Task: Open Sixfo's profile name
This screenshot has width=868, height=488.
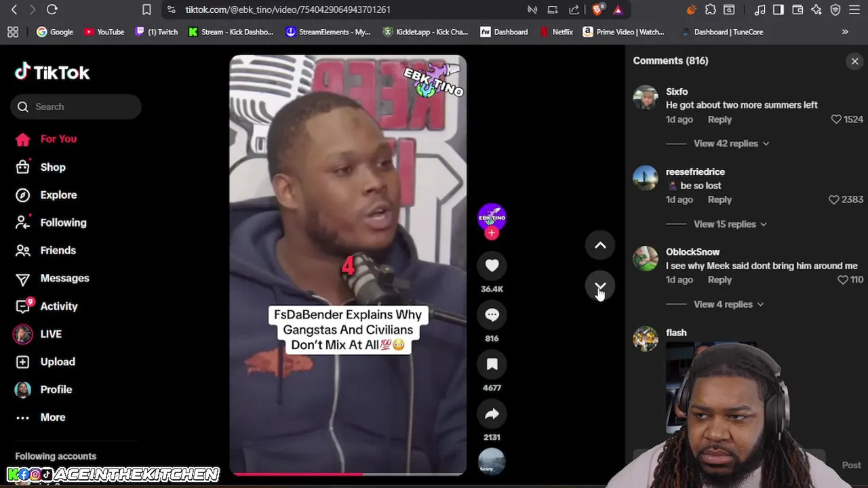Action: coord(677,91)
